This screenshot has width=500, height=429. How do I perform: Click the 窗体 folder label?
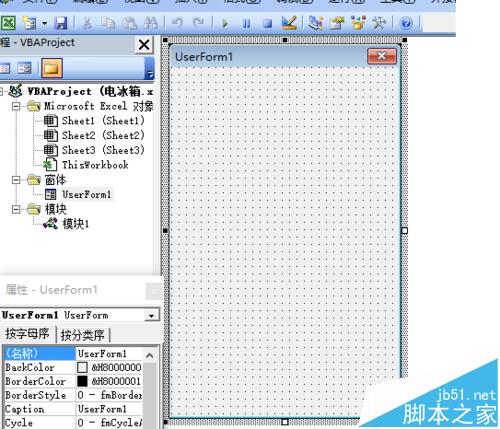[55, 180]
